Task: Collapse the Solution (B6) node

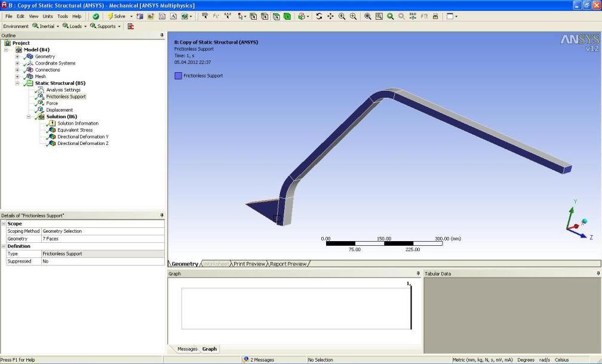Action: [29, 116]
